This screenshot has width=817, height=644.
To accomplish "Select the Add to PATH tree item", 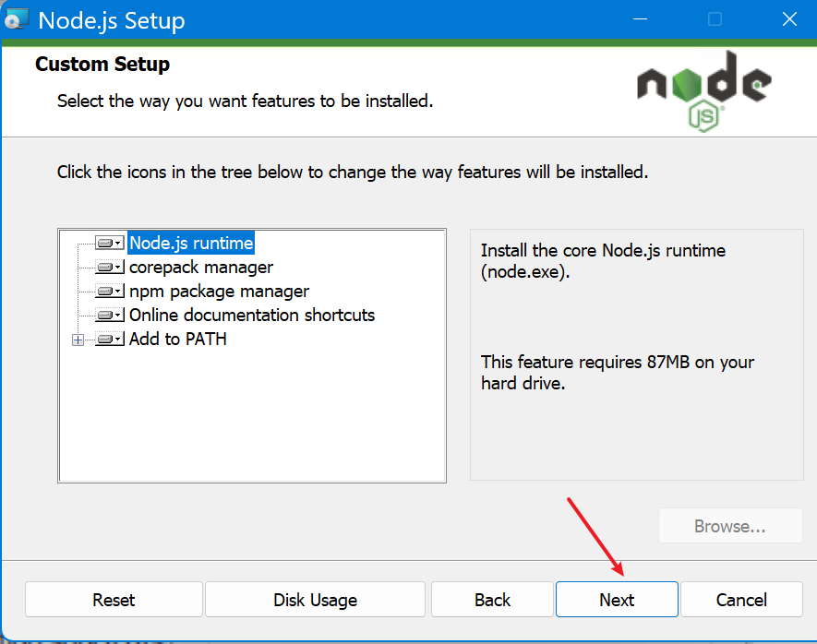I will coord(177,339).
